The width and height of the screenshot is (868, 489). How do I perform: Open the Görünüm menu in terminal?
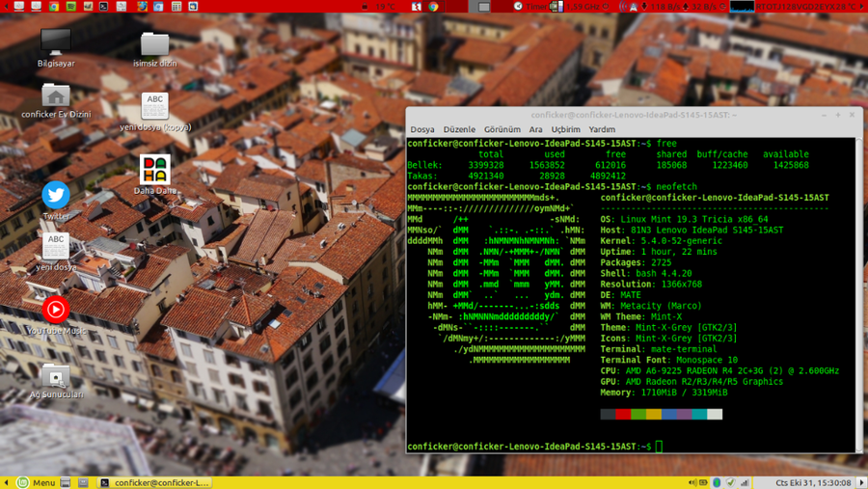point(502,129)
